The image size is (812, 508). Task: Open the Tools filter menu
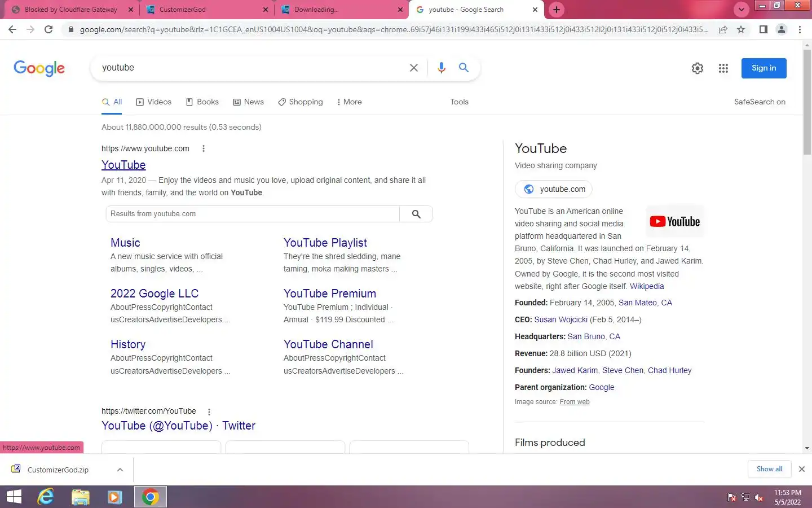pyautogui.click(x=459, y=102)
